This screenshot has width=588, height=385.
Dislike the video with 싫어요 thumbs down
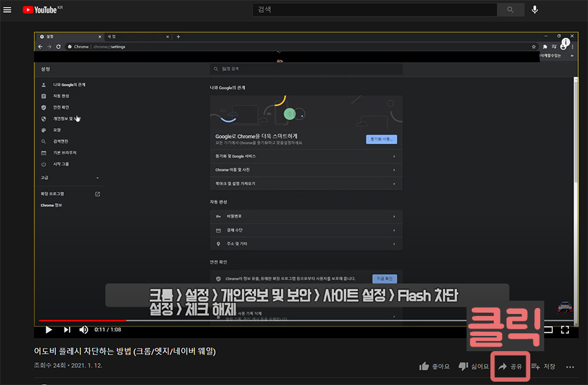point(474,366)
